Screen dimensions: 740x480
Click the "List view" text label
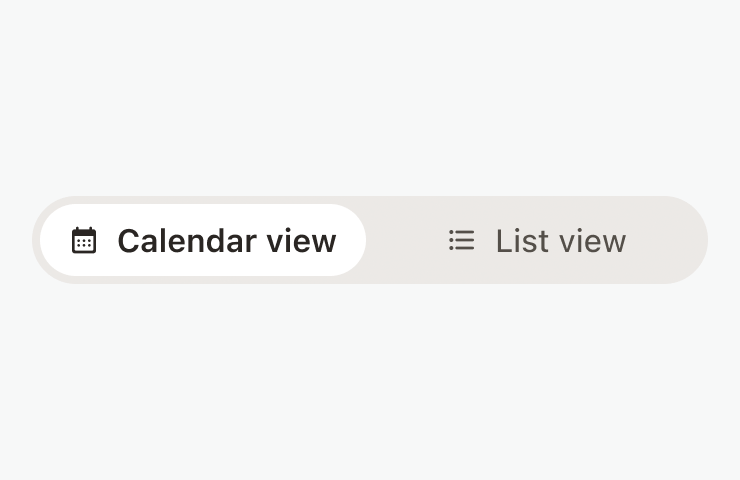point(561,241)
